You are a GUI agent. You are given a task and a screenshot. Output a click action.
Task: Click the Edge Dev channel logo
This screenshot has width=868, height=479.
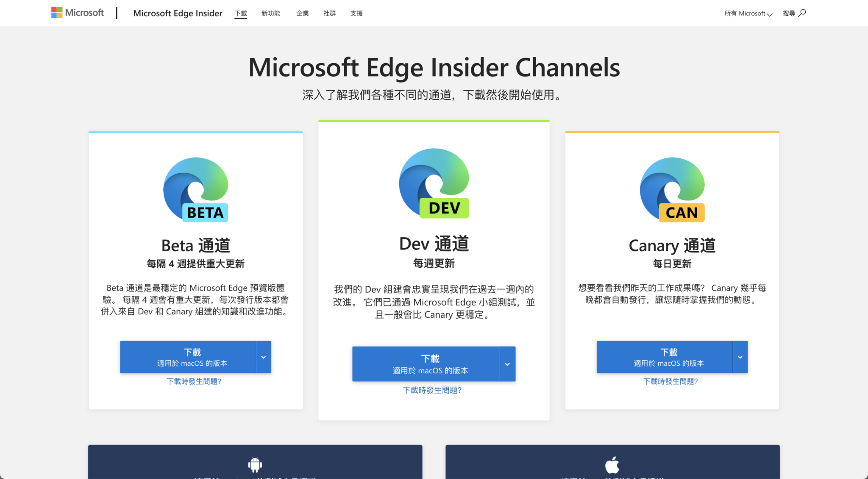point(433,184)
